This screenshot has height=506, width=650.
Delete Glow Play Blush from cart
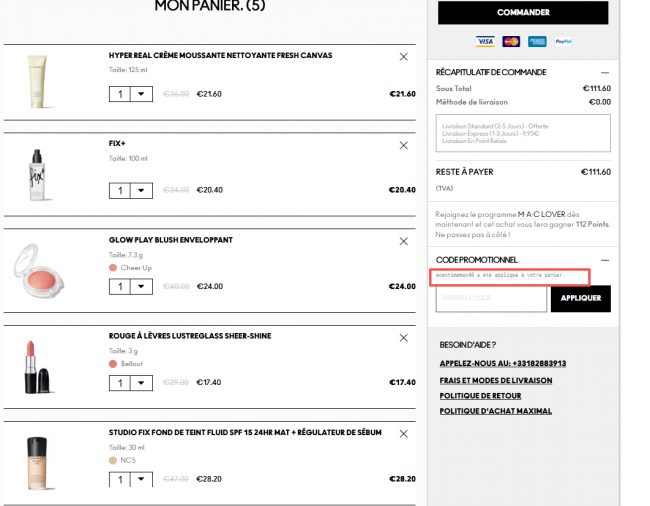pyautogui.click(x=404, y=241)
